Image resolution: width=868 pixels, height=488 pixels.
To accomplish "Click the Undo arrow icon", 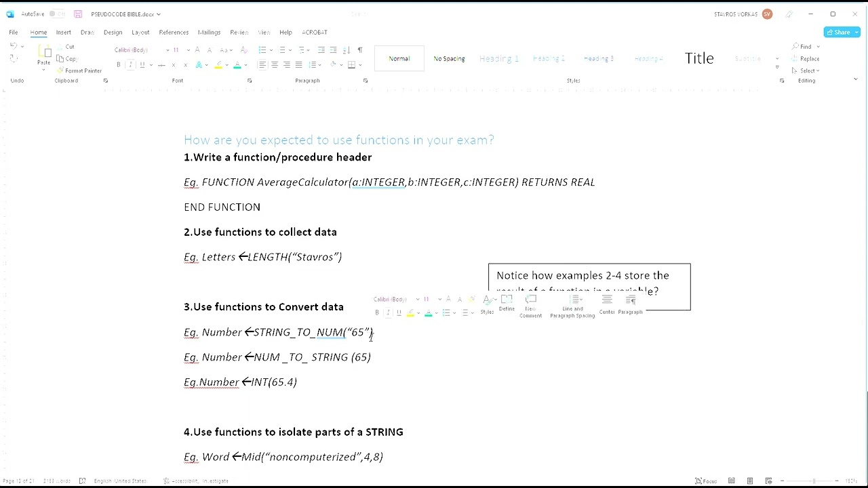I will click(x=14, y=46).
